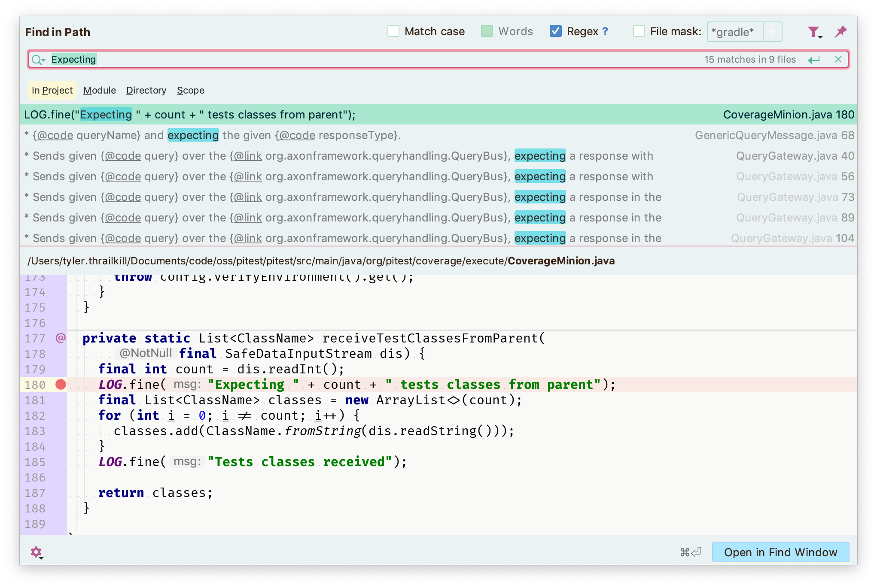Click the filter funnel icon
The height and width of the screenshot is (588, 877).
click(814, 32)
